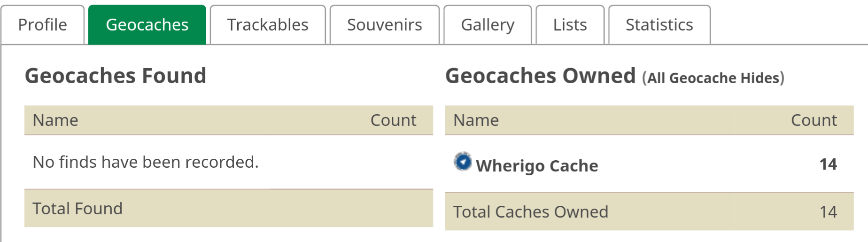
Task: Click the Geocaches Found heading
Action: (116, 76)
